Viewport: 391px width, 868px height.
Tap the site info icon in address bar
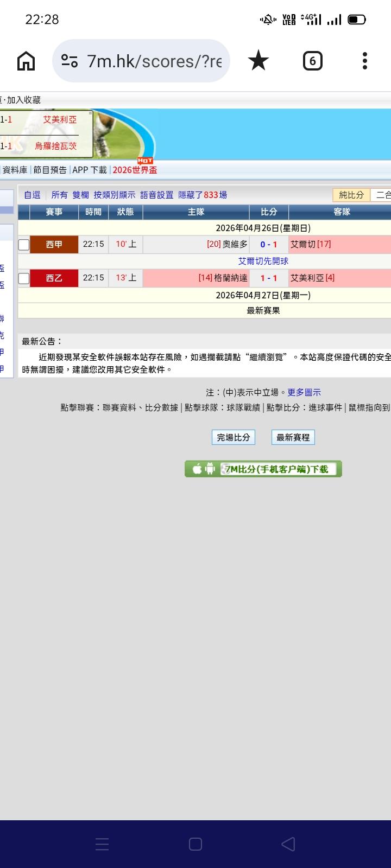point(70,61)
